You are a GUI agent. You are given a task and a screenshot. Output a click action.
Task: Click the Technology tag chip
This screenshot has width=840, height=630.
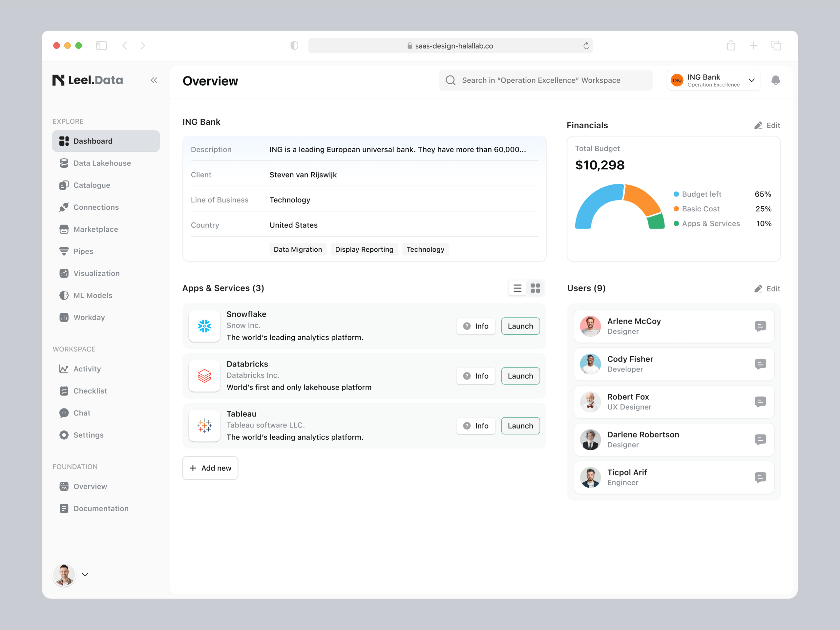click(x=425, y=249)
